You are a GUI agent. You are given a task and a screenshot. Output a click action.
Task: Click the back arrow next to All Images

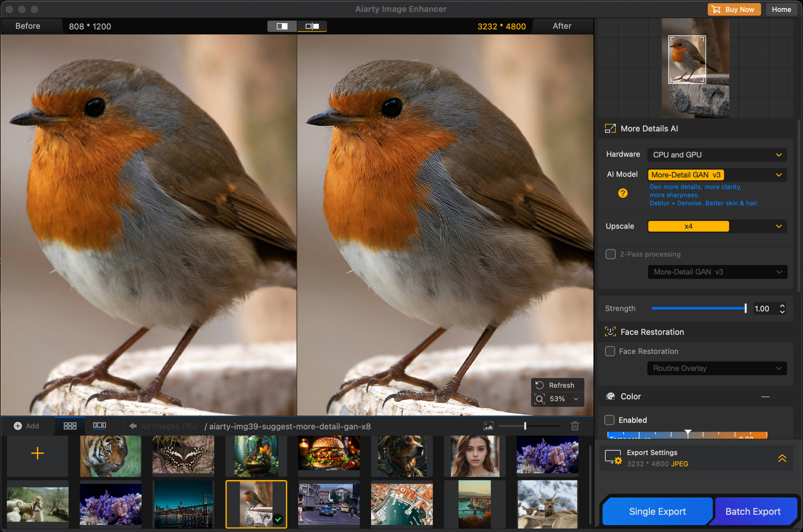pyautogui.click(x=133, y=426)
